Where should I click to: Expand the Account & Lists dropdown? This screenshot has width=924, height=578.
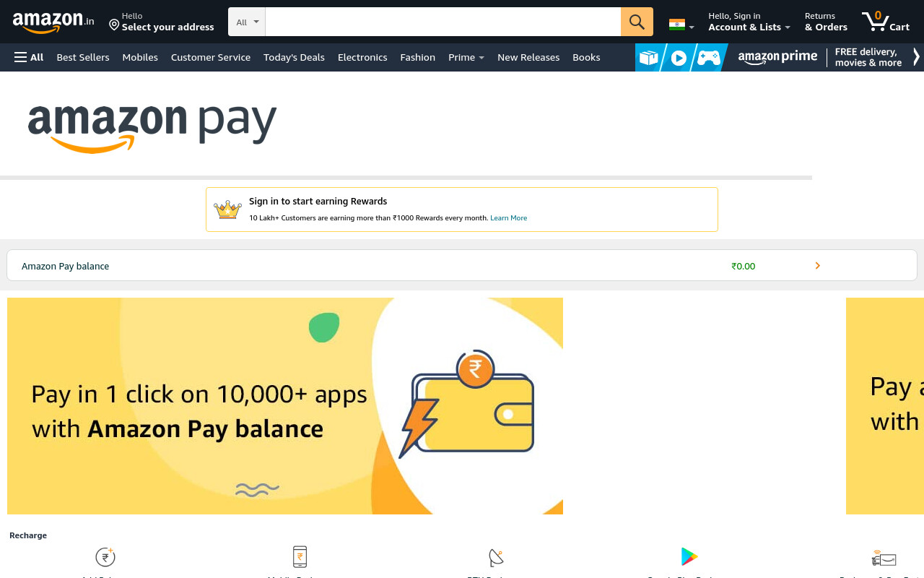[x=749, y=22]
